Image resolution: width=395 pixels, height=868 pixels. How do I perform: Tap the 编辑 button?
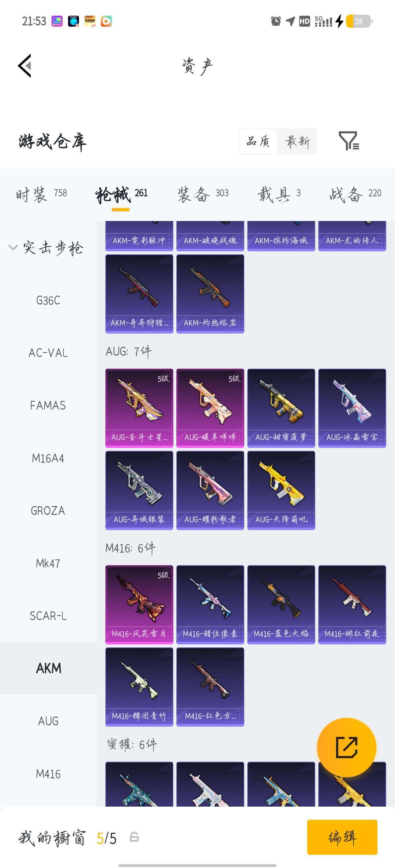tap(342, 837)
